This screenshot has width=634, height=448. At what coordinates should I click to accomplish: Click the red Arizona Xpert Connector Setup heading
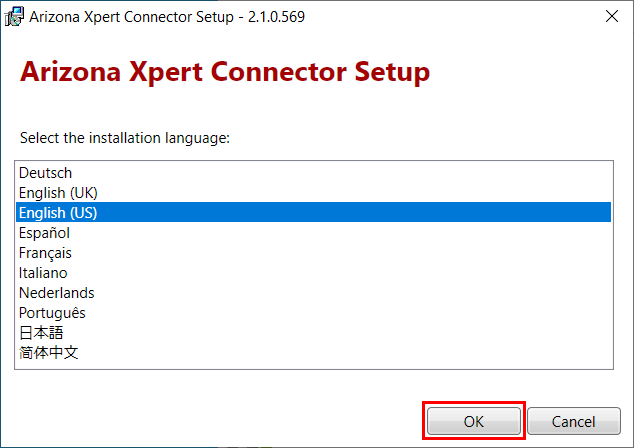[x=225, y=72]
